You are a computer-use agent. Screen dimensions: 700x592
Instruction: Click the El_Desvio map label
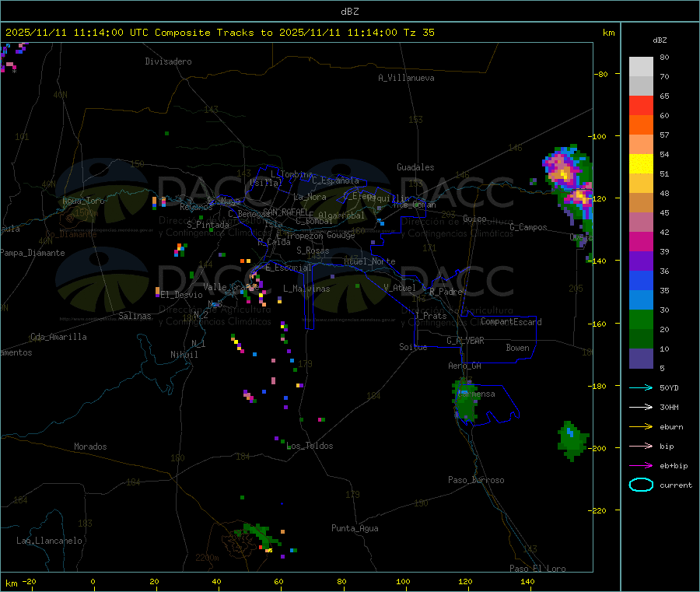[x=182, y=295]
